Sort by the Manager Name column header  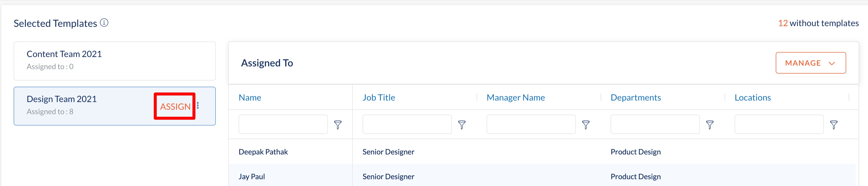coord(516,97)
